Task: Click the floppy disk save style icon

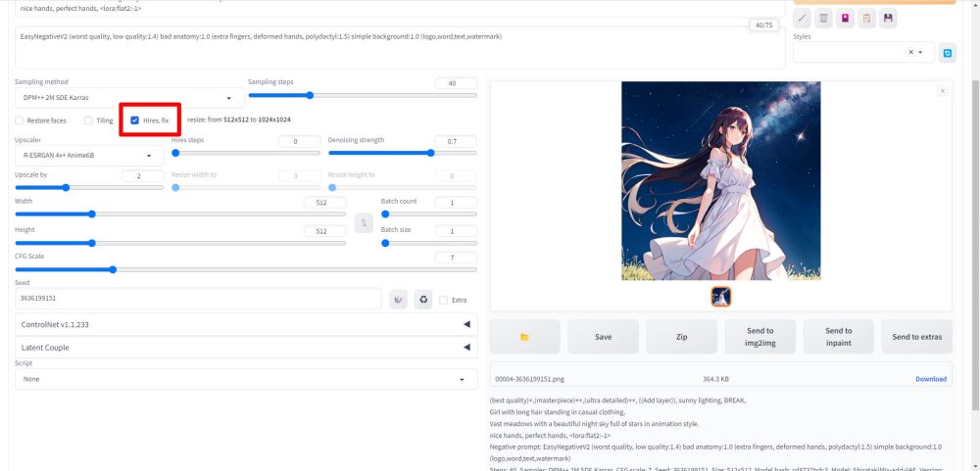Action: click(x=888, y=18)
